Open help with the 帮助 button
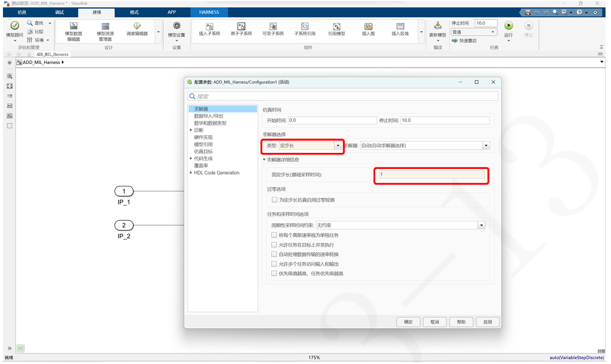Viewport: 611px width, 364px height. click(461, 321)
